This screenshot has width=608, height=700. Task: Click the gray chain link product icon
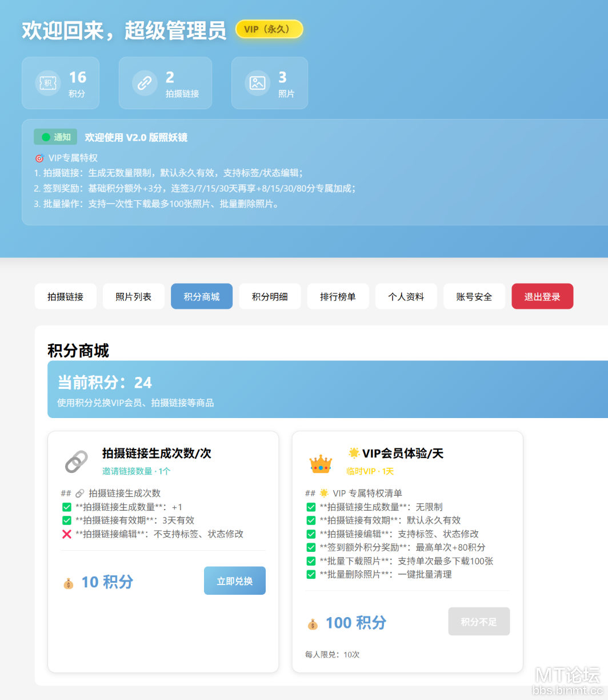coord(77,462)
